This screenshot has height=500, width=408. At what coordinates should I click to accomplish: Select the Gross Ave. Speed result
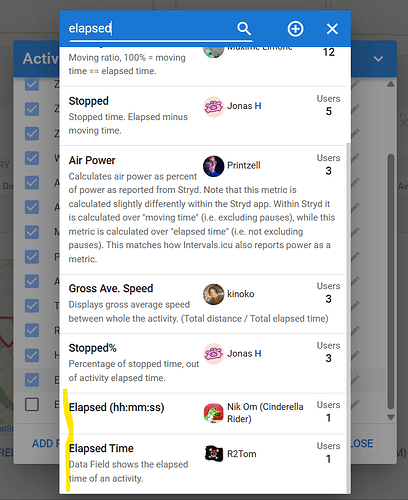(x=203, y=304)
